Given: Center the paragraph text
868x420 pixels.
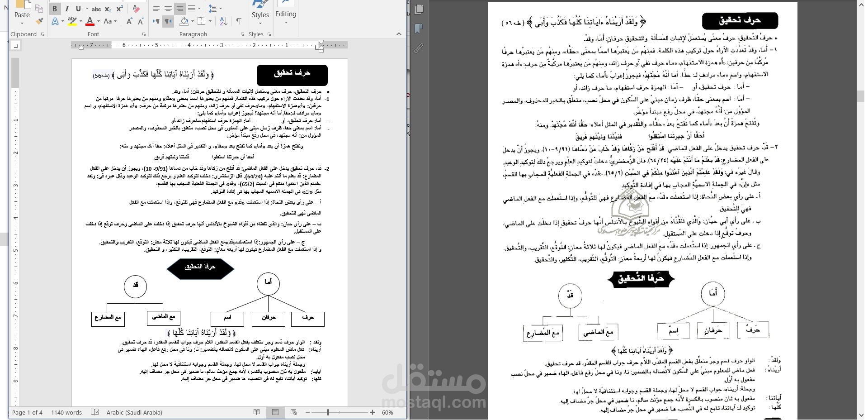Looking at the screenshot, I should pos(168,9).
